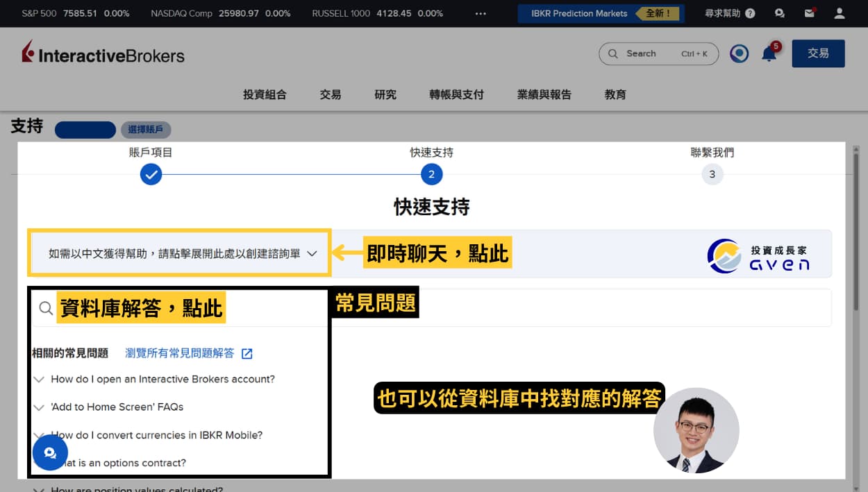Image resolution: width=868 pixels, height=492 pixels.
Task: Click completed step one checkmark circle
Action: point(151,174)
